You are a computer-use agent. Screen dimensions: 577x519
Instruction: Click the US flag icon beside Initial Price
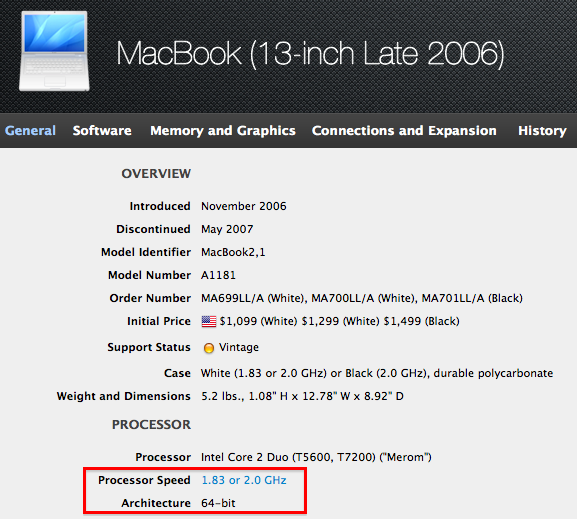pos(209,321)
